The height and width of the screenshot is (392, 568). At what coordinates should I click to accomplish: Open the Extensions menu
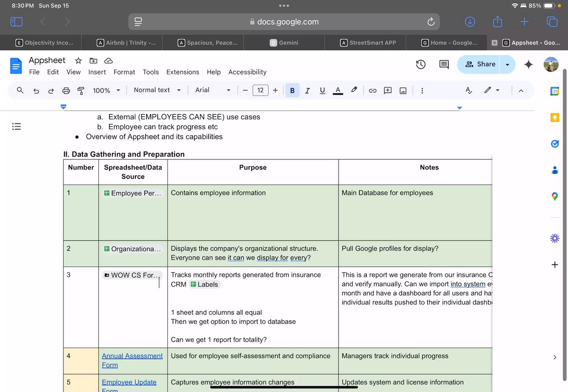[183, 72]
